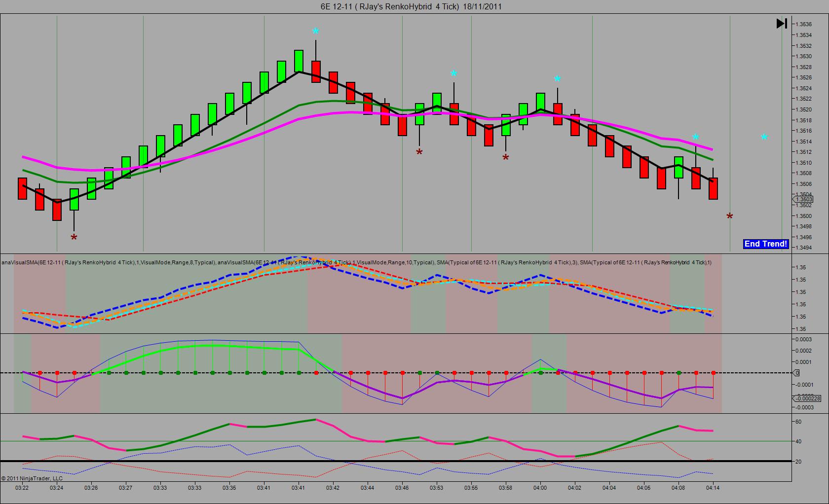Click the 1.3500 price axis label
Screen dimensions: 829x504
point(804,216)
